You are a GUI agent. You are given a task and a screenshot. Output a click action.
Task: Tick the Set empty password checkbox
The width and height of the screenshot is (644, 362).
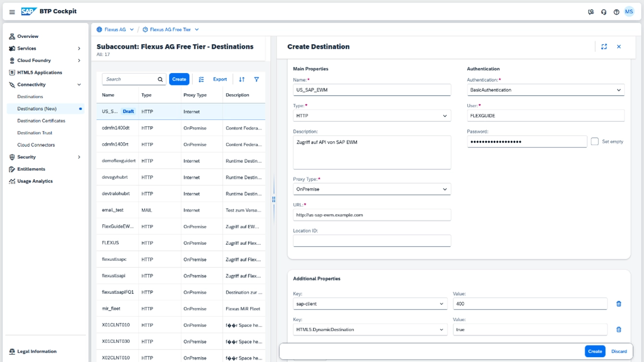[x=595, y=142]
